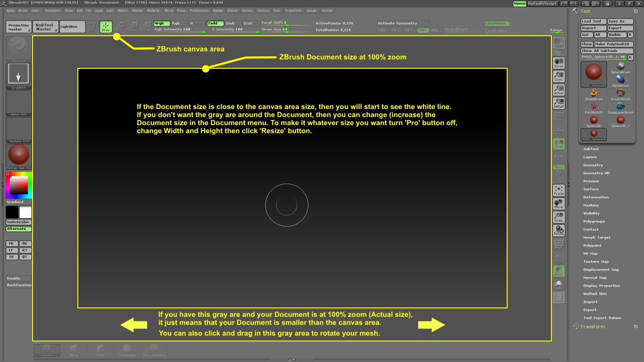The height and width of the screenshot is (362, 644).
Task: Toggle the M material mode
Action: coord(197,23)
